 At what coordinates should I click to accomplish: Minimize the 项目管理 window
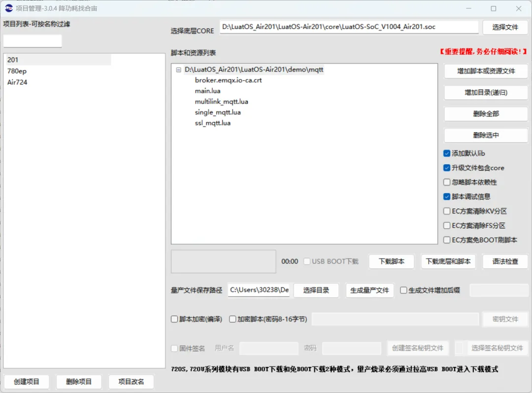click(468, 8)
